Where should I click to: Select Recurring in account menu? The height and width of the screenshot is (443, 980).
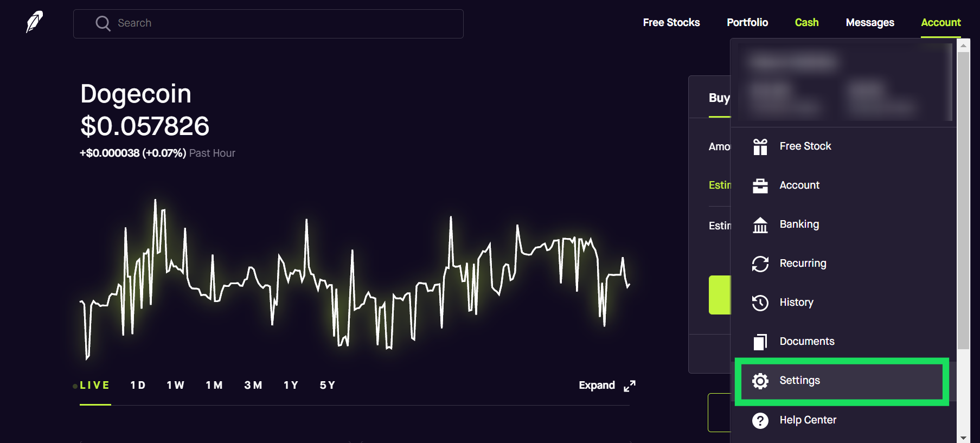(843, 264)
